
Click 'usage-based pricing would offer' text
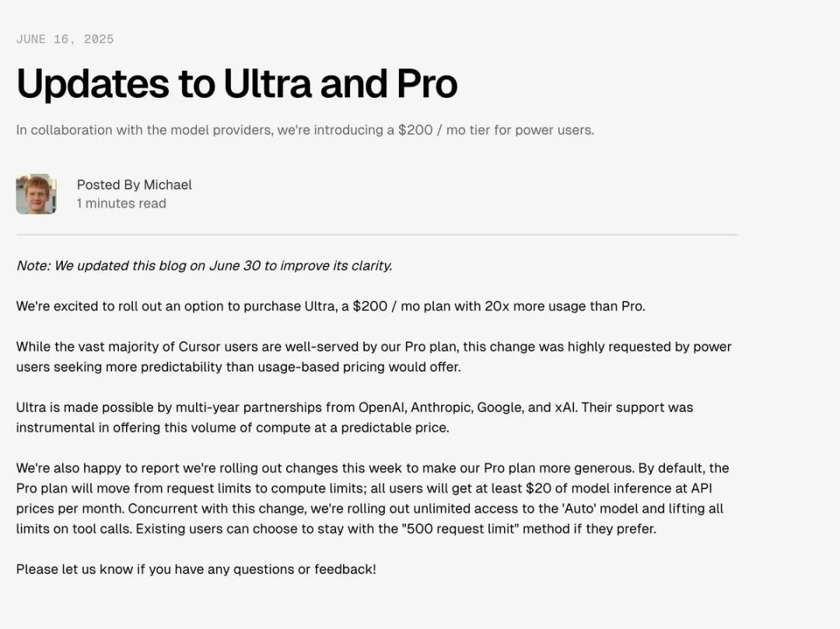[359, 367]
